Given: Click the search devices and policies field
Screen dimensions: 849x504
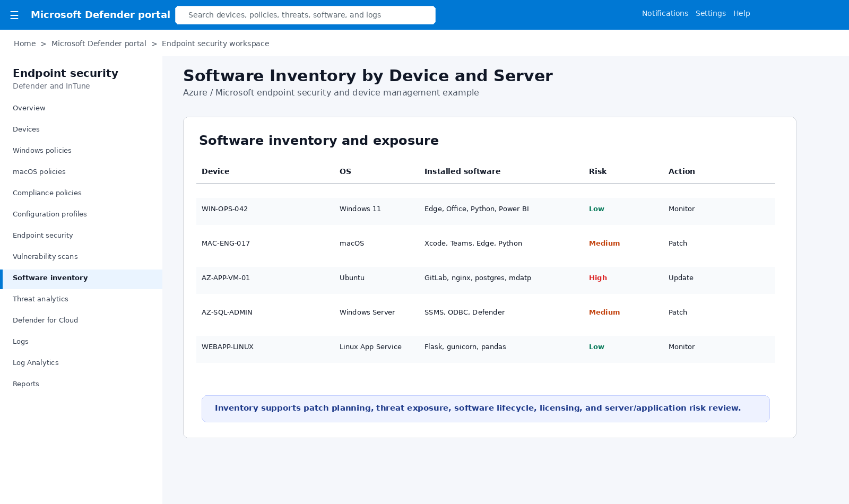Looking at the screenshot, I should click(x=305, y=15).
